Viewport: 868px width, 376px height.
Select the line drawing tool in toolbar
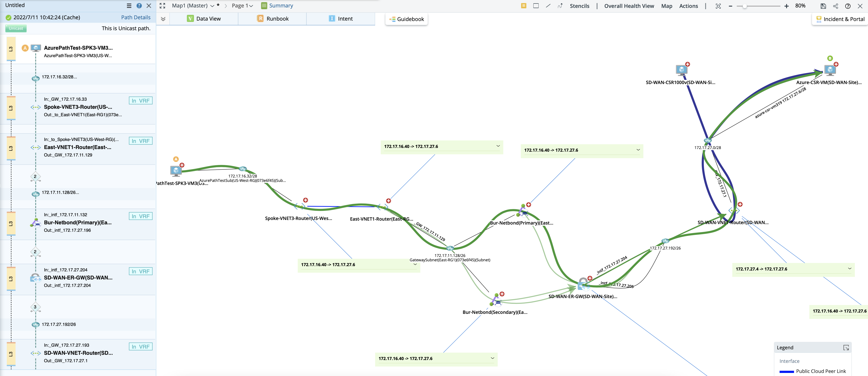(x=548, y=6)
